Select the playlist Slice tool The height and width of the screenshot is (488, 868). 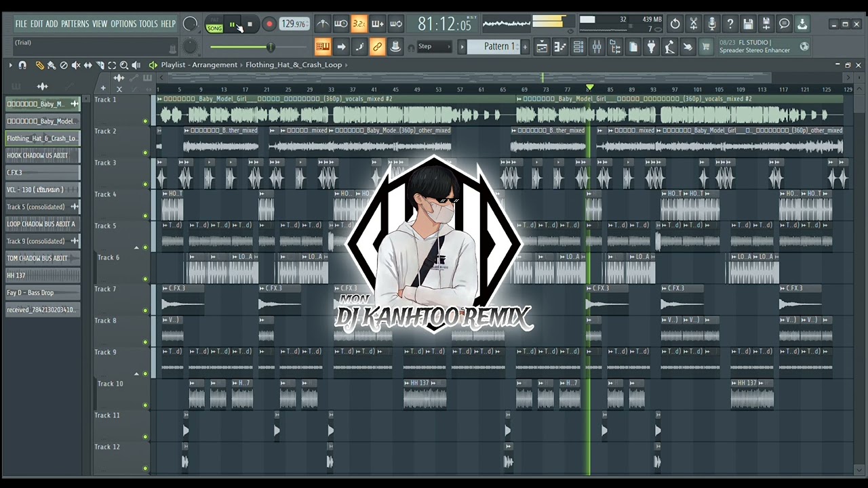(100, 65)
